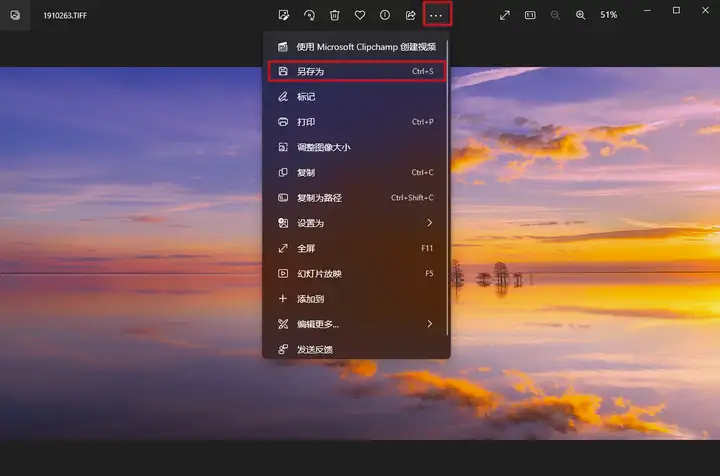The image size is (720, 476).
Task: Choose 标记 in the menu
Action: [356, 96]
